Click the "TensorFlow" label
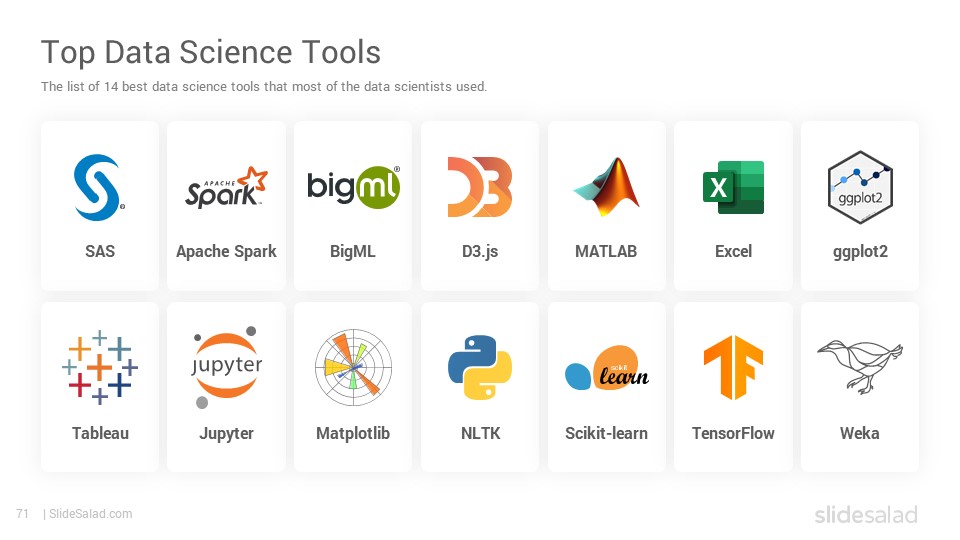 click(x=733, y=433)
